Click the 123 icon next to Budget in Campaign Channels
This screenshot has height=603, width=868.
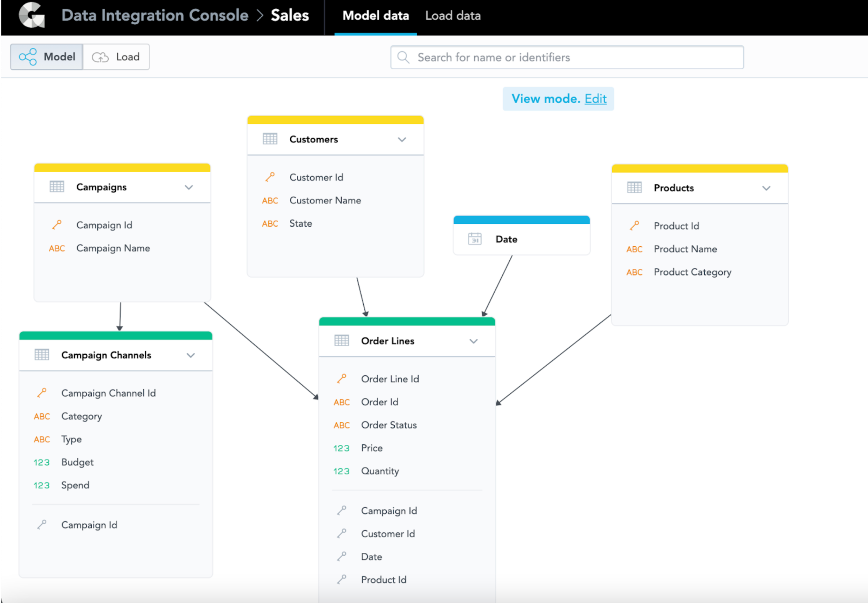(42, 462)
